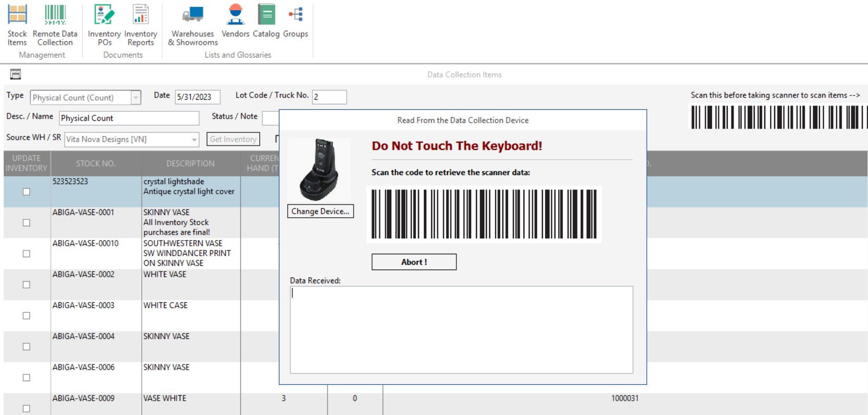This screenshot has width=868, height=415.
Task: Select stock number ABIGA-VASE-00010
Action: pyautogui.click(x=85, y=244)
